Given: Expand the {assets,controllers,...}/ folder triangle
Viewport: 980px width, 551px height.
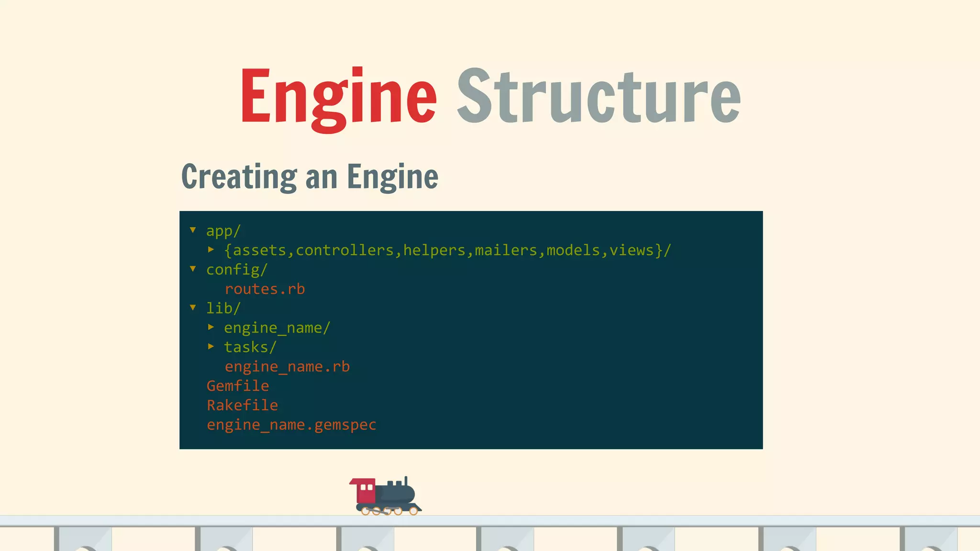Looking at the screenshot, I should [211, 249].
